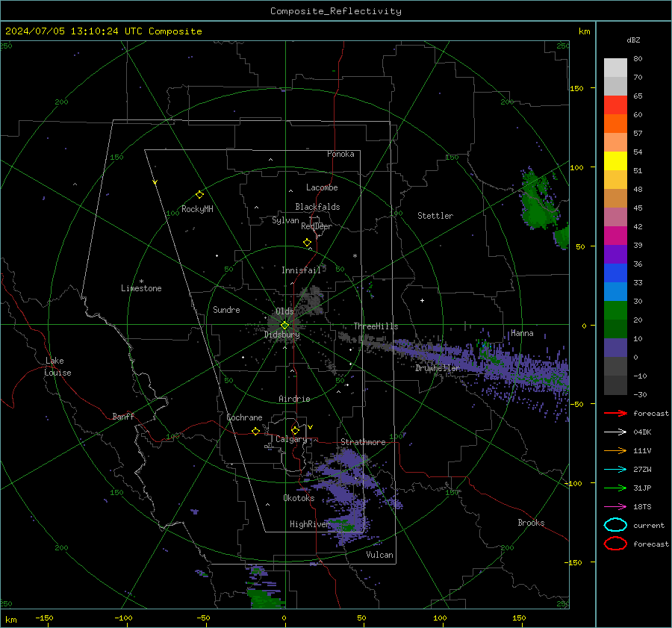Image resolution: width=672 pixels, height=628 pixels.
Task: Select the bright green 20–30 dBZ swatch
Action: [615, 311]
